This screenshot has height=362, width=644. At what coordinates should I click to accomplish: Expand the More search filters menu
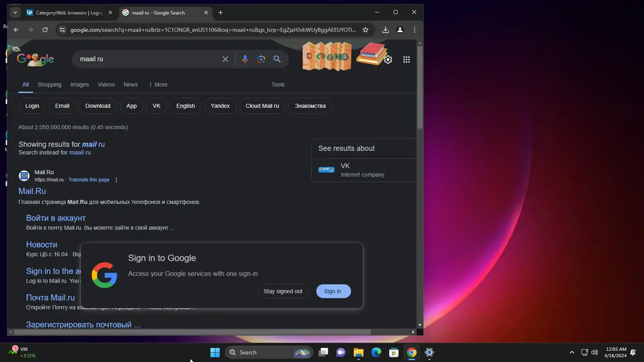158,84
